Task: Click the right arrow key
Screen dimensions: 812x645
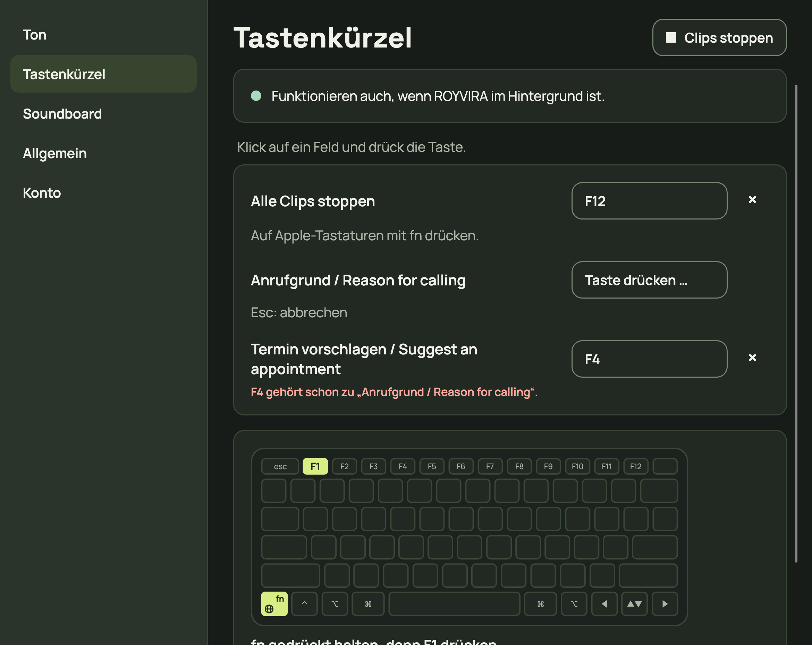Action: (x=665, y=604)
